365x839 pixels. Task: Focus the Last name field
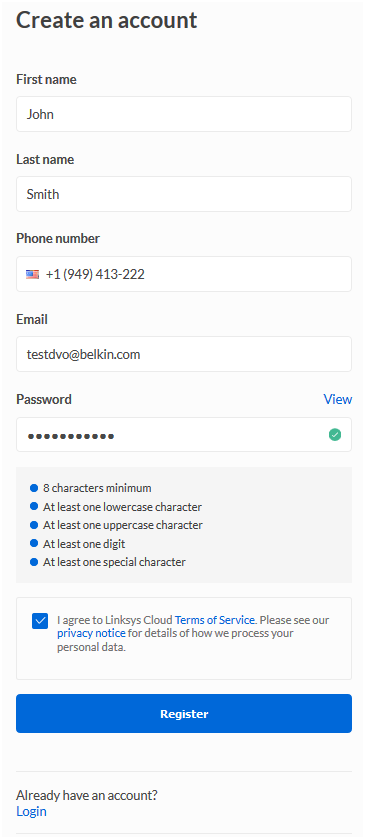click(x=184, y=194)
